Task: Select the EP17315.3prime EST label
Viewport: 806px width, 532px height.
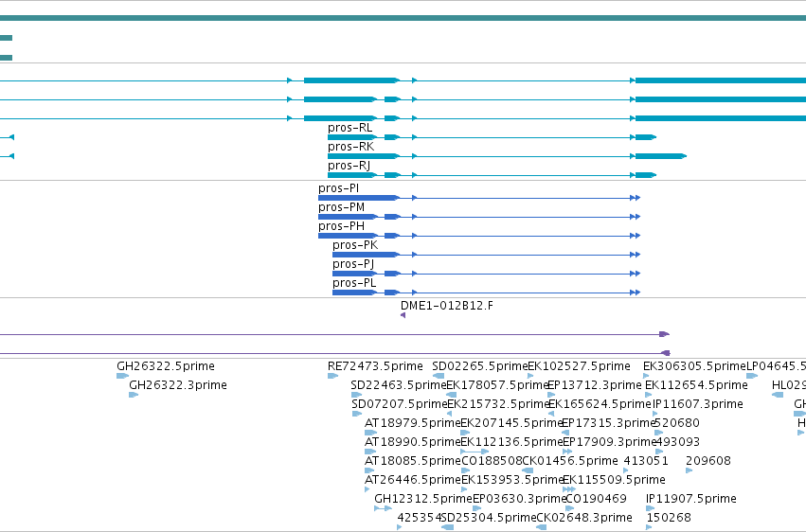Action: (x=609, y=424)
